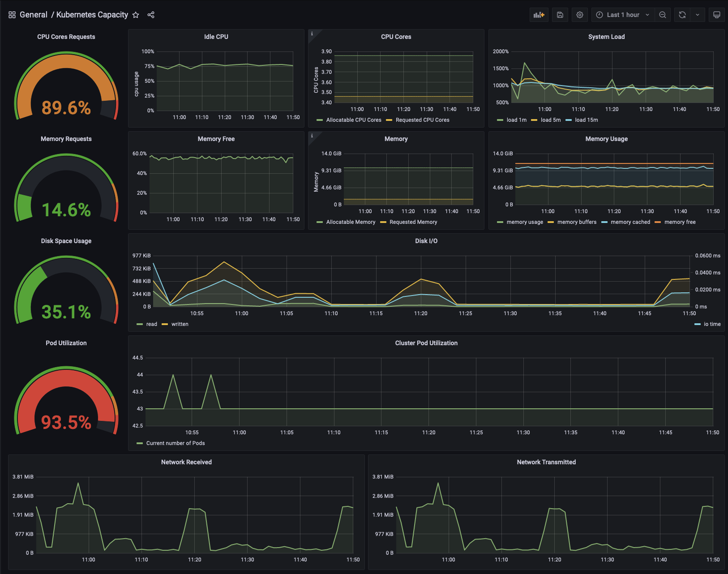Click the written legend color swatch
This screenshot has width=728, height=574.
(x=165, y=324)
